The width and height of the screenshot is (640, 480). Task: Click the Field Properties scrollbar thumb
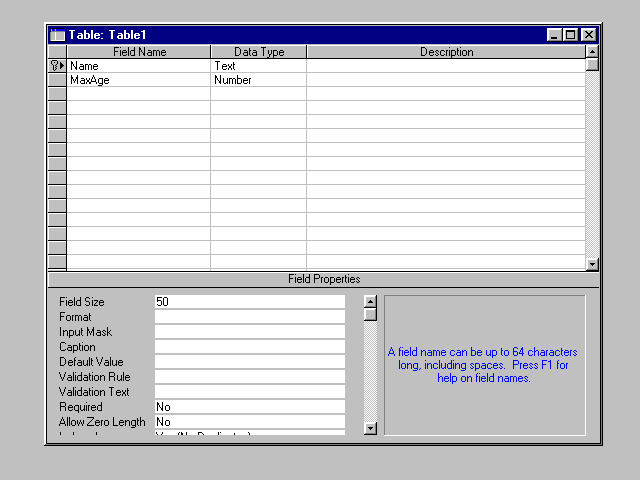click(370, 314)
